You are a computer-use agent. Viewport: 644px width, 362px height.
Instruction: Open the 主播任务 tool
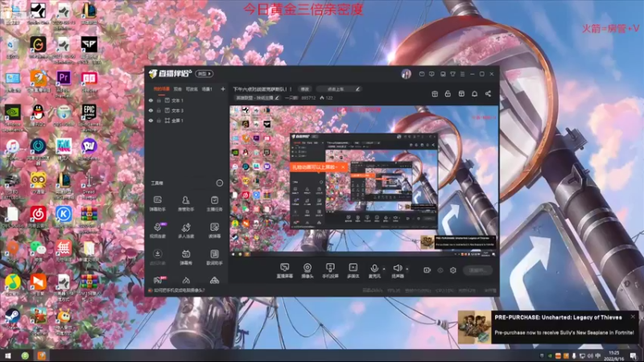click(214, 204)
